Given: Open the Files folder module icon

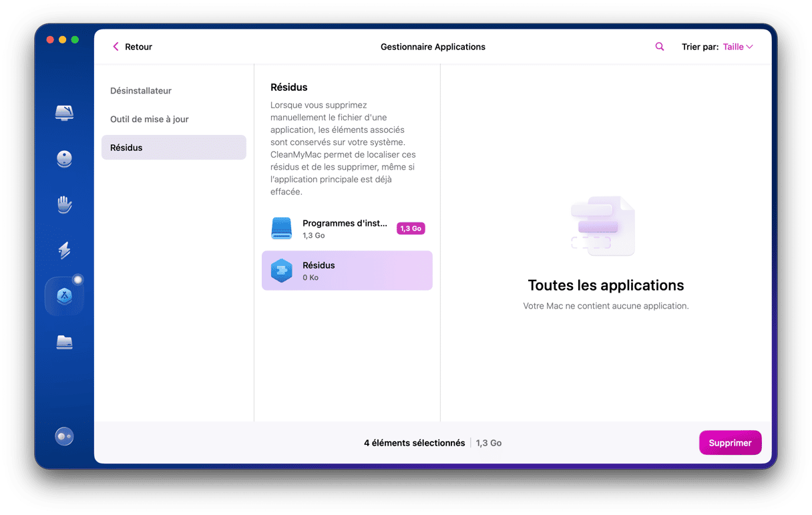Looking at the screenshot, I should pos(64,342).
